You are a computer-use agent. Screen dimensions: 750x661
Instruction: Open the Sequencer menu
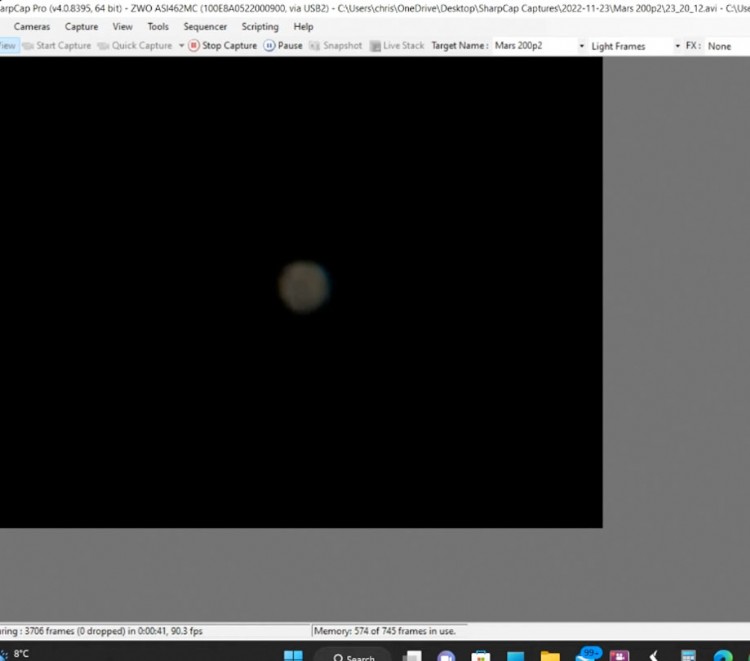(205, 27)
